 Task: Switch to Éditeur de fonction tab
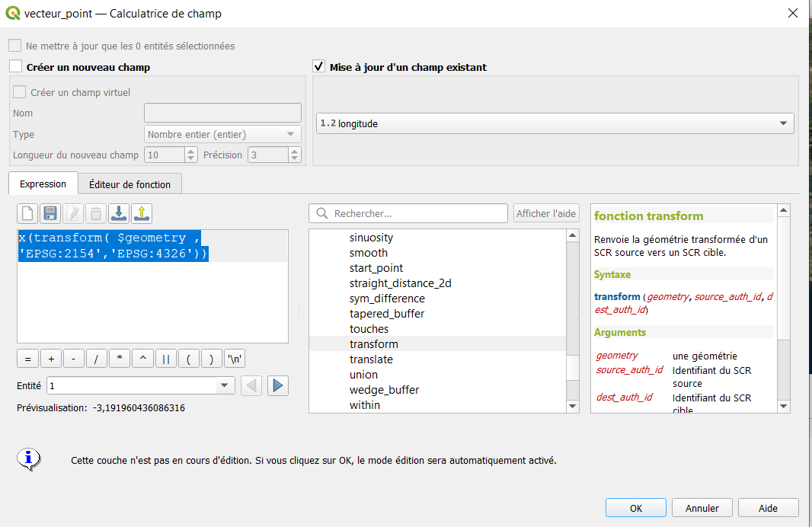pyautogui.click(x=129, y=184)
